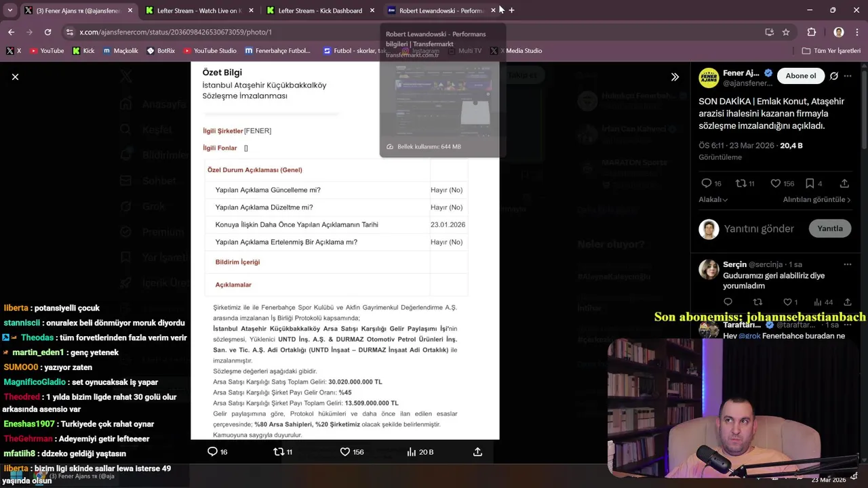Reply to Serçin's comment
The image size is (868, 488).
click(x=728, y=302)
